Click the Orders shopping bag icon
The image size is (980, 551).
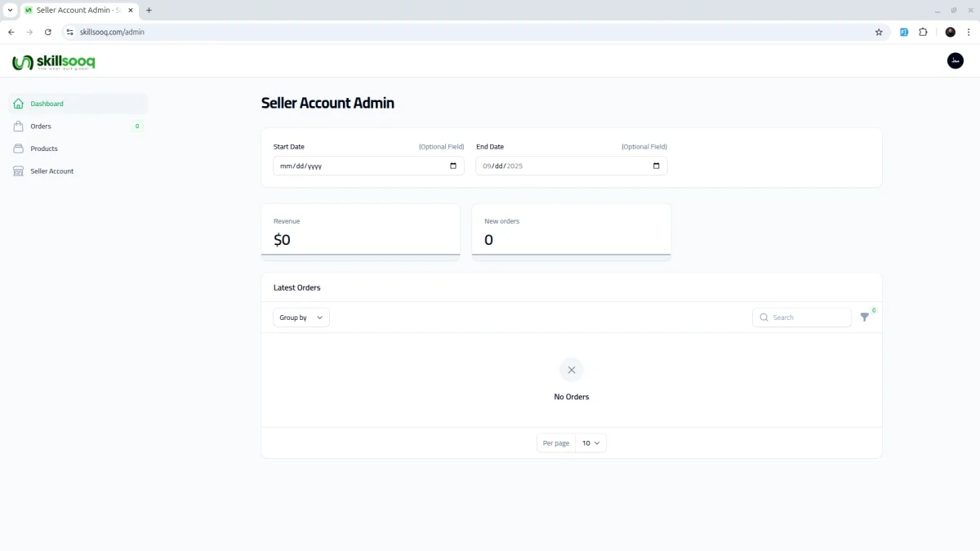point(19,127)
